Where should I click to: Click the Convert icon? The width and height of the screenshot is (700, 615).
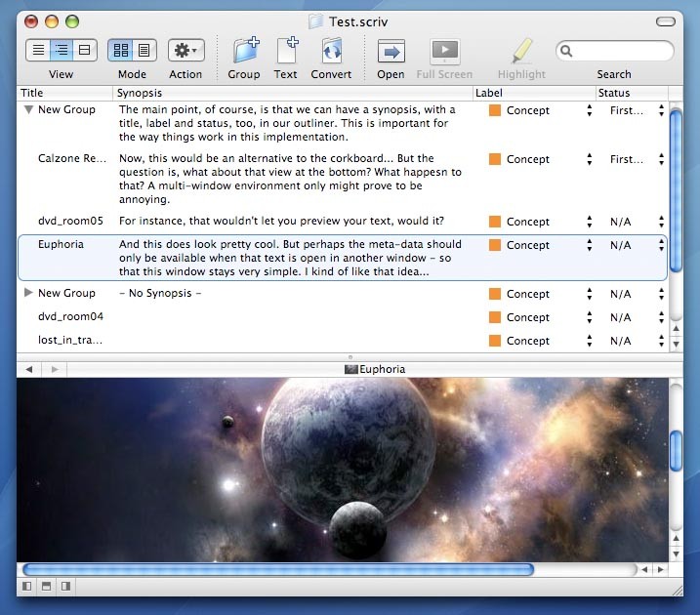click(332, 51)
